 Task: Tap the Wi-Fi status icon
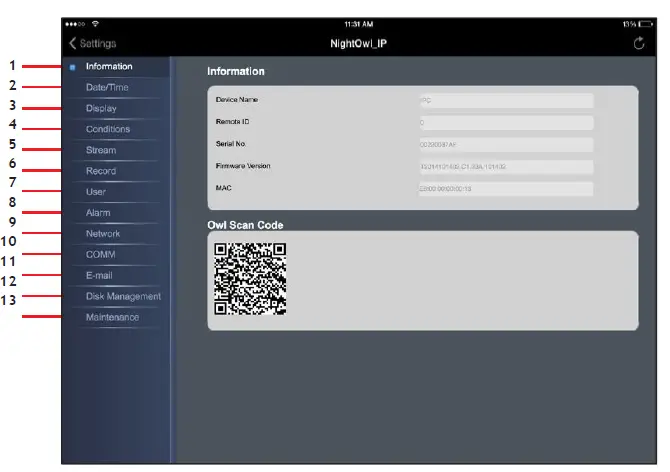(x=95, y=23)
